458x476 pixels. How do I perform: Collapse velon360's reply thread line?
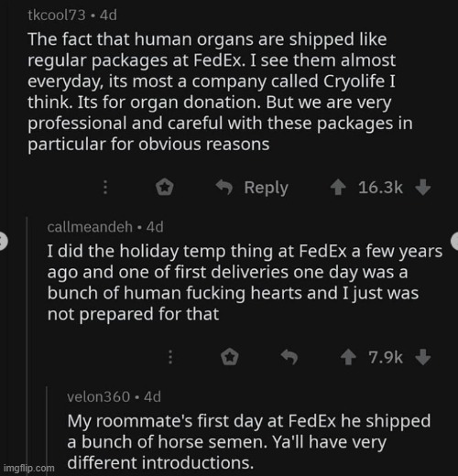click(47, 430)
